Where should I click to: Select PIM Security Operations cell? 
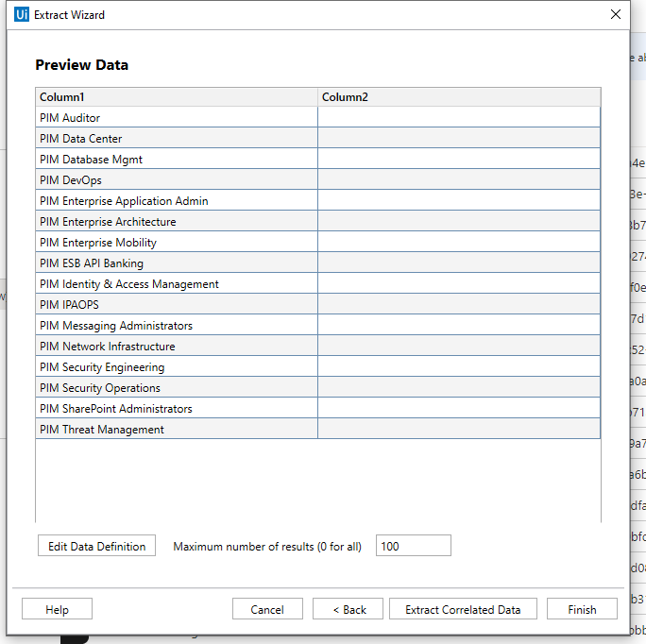click(177, 387)
